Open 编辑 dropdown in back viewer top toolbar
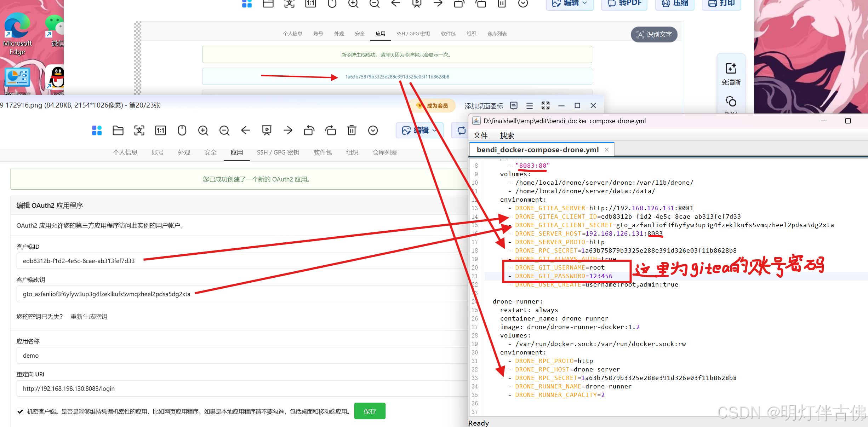The width and height of the screenshot is (868, 427). 570,4
